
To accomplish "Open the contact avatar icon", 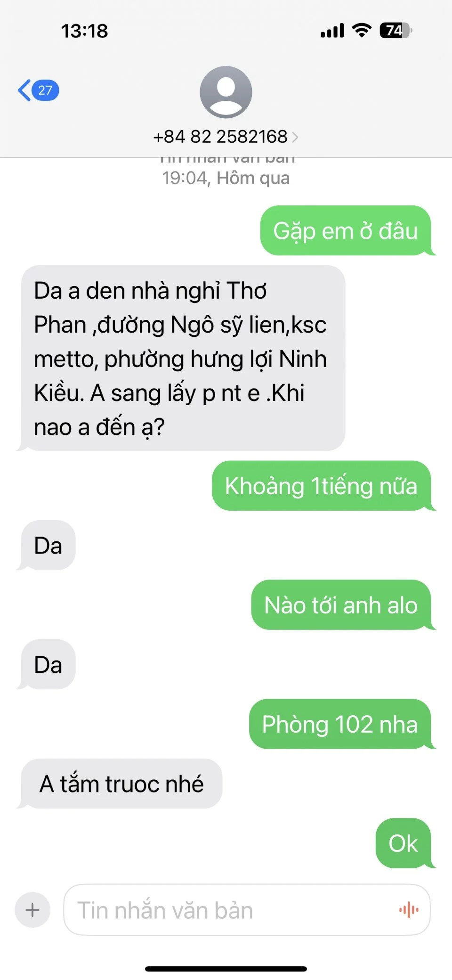I will (226, 92).
